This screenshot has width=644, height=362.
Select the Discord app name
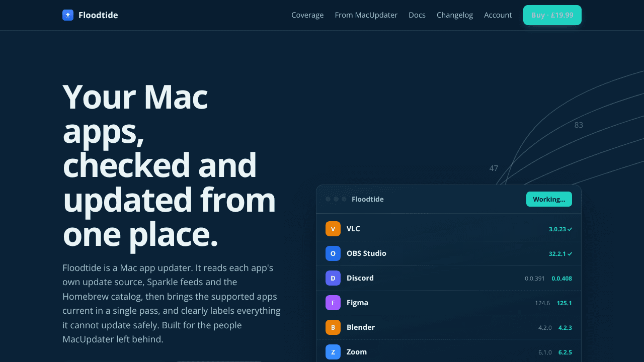pyautogui.click(x=360, y=278)
